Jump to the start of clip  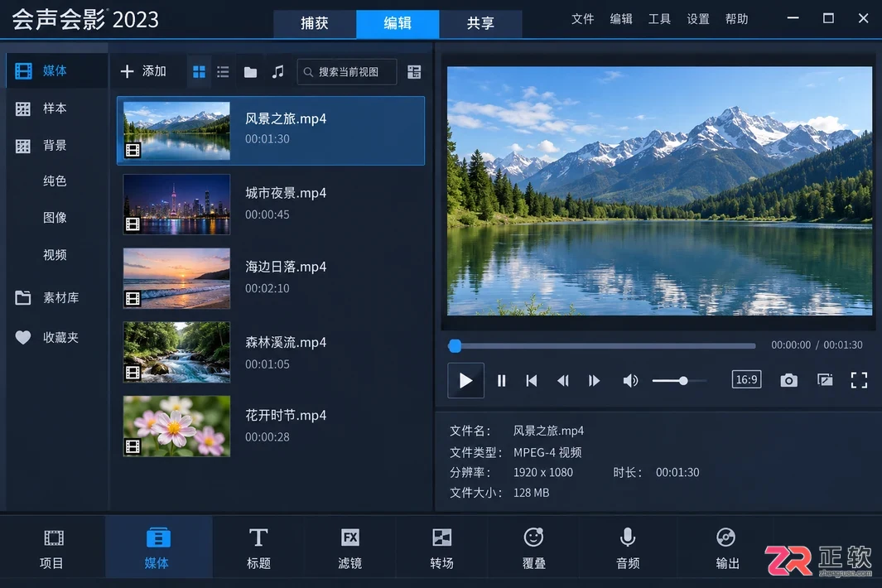tap(532, 381)
